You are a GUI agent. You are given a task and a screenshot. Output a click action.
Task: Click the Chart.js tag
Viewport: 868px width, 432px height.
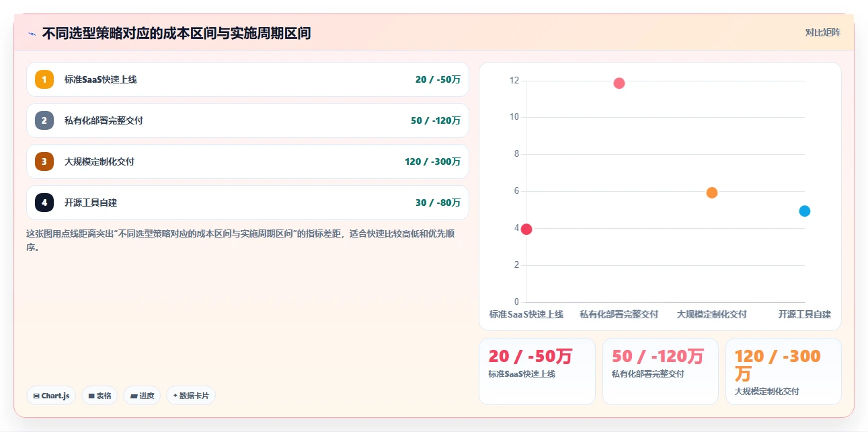coord(51,396)
